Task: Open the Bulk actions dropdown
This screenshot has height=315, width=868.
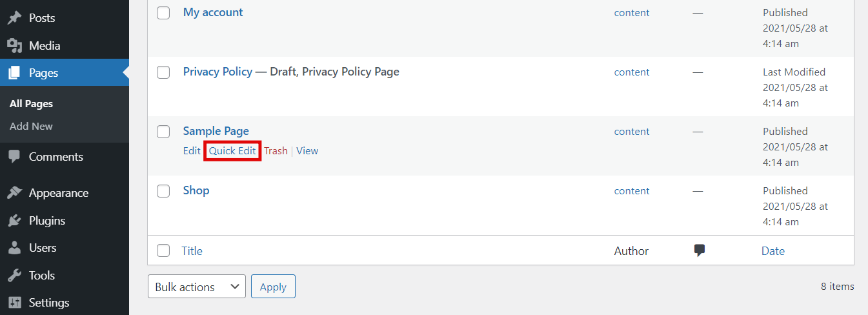Action: (x=197, y=287)
